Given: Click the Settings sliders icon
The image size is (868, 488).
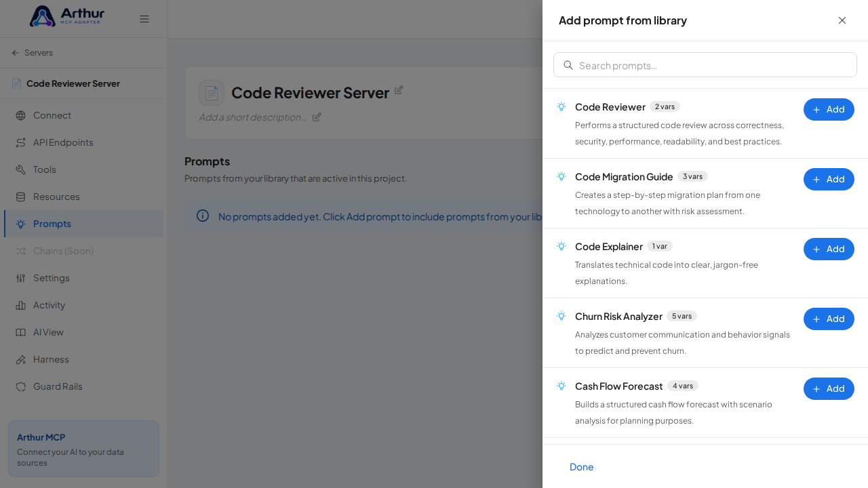Looking at the screenshot, I should click(20, 278).
